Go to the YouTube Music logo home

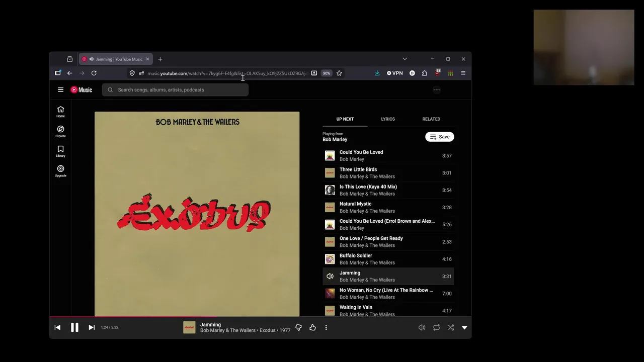[x=81, y=89]
